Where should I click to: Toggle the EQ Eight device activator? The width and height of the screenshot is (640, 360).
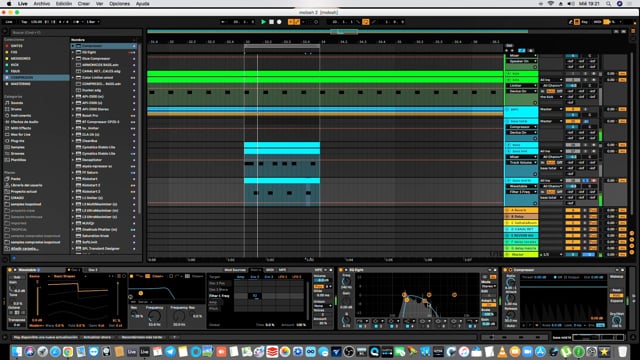tap(341, 270)
